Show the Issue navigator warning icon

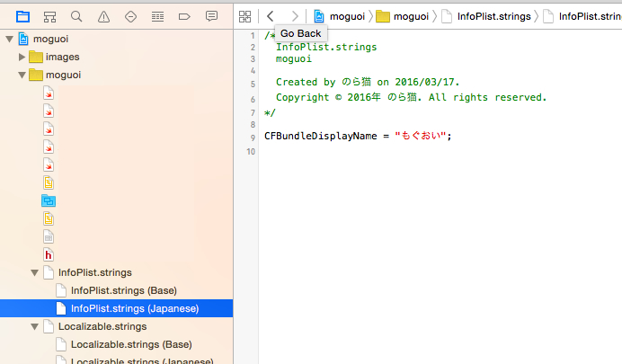tap(103, 16)
